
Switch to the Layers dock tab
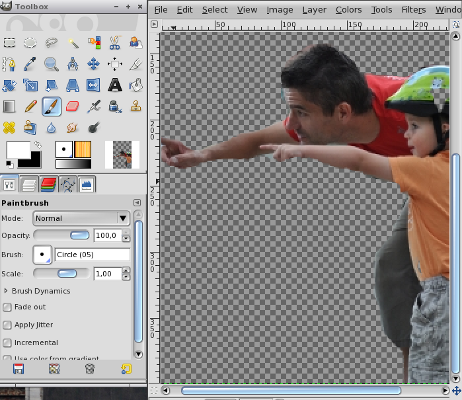tap(29, 184)
